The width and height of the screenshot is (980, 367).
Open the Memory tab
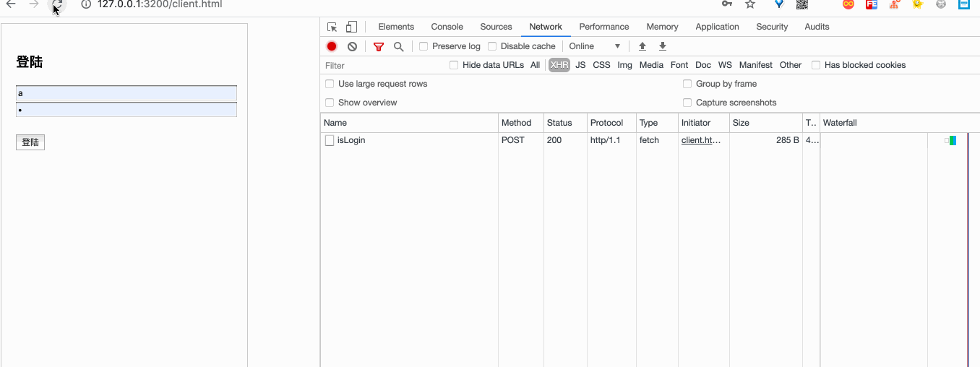coord(662,27)
